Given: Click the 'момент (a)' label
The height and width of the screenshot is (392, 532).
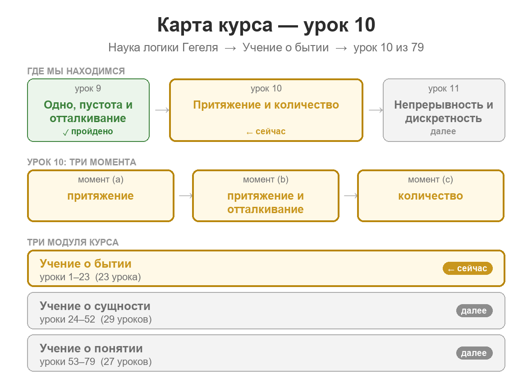Looking at the screenshot, I should [101, 179].
